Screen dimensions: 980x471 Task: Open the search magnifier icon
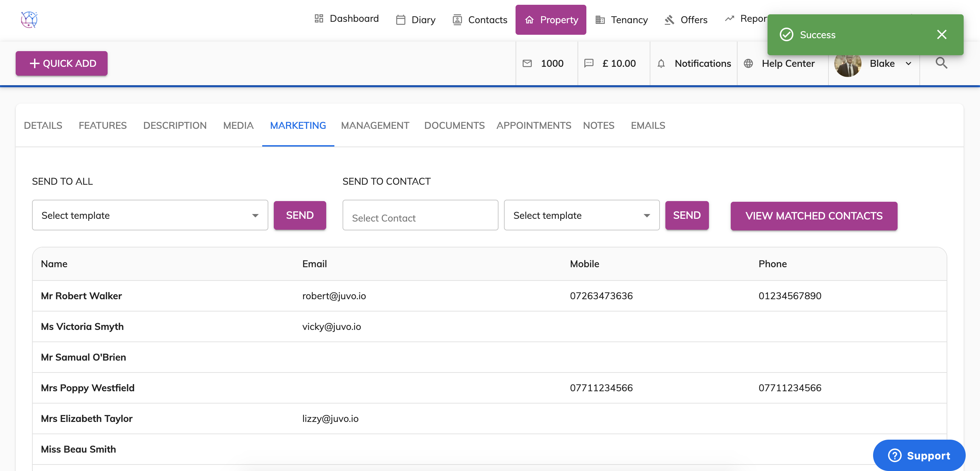941,63
